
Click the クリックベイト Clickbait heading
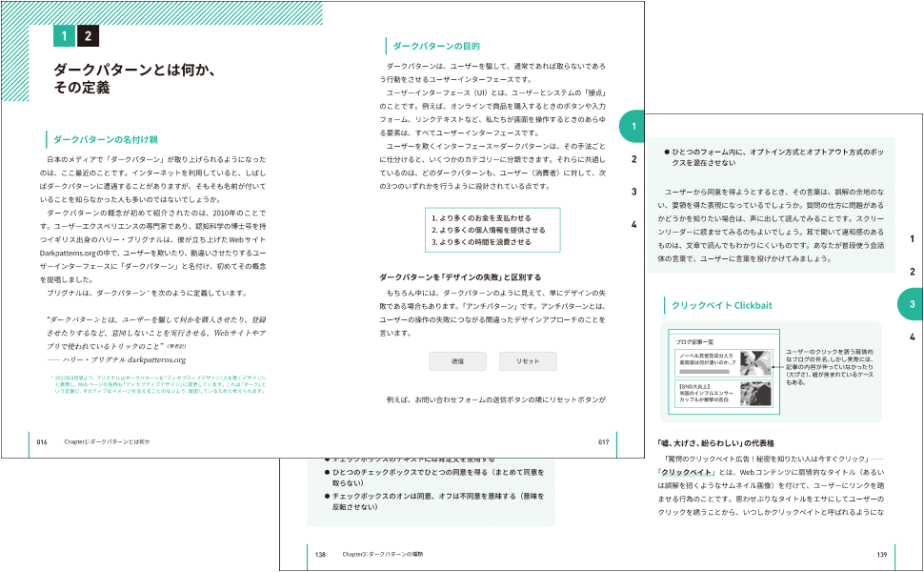pos(721,305)
